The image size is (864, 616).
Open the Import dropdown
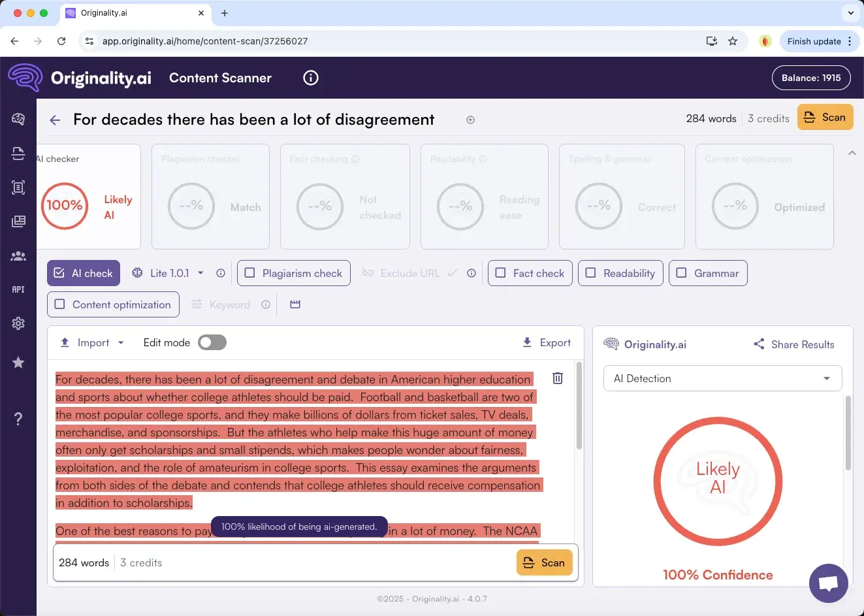(x=91, y=342)
